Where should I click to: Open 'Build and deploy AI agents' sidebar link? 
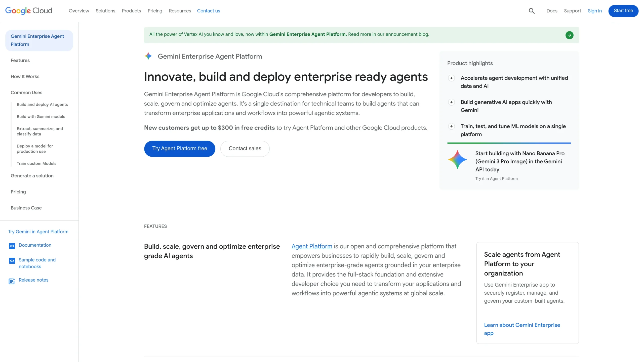(x=42, y=105)
